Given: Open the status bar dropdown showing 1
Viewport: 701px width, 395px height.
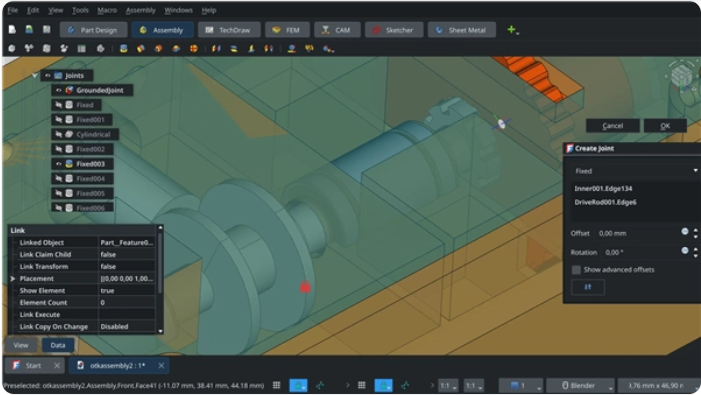Looking at the screenshot, I should pyautogui.click(x=521, y=385).
